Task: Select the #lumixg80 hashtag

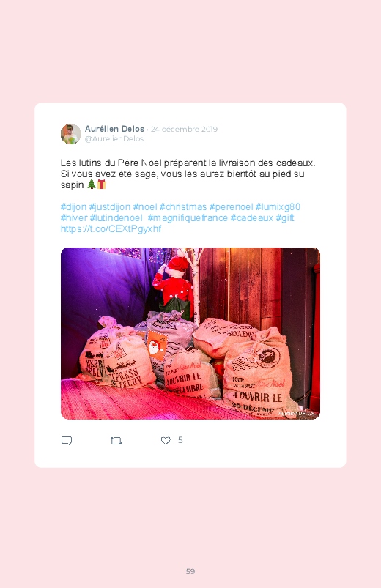Action: [278, 207]
